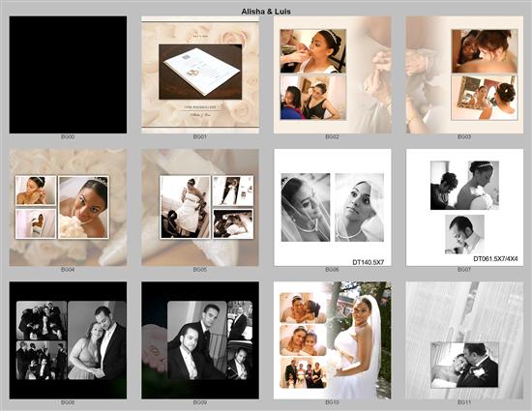Click the BG05 caption label
The width and height of the screenshot is (532, 411).
pos(200,270)
